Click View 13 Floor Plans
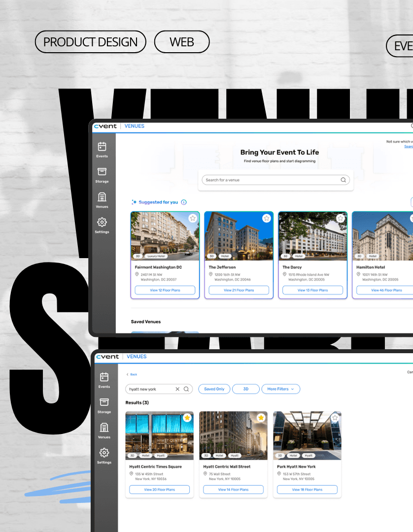Viewport: 413px width, 532px height. point(312,290)
